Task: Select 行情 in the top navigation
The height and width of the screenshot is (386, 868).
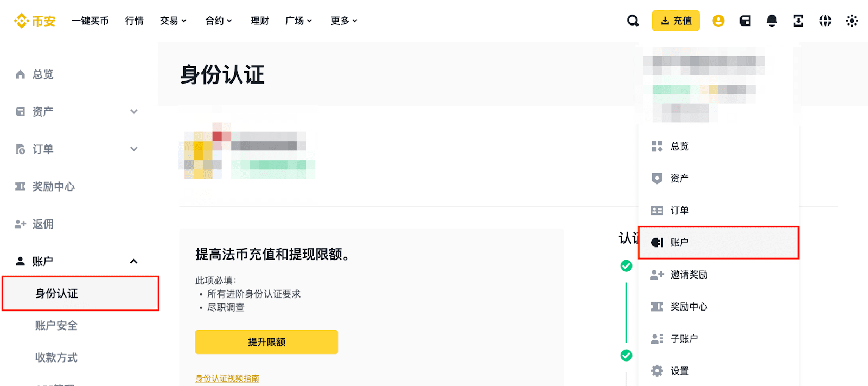Action: (x=133, y=21)
